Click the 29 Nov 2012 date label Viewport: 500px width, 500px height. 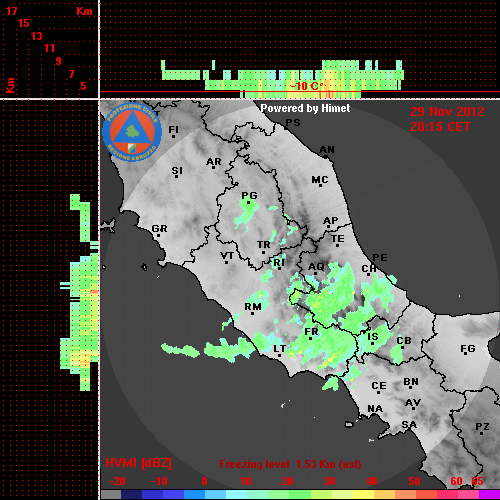(447, 112)
